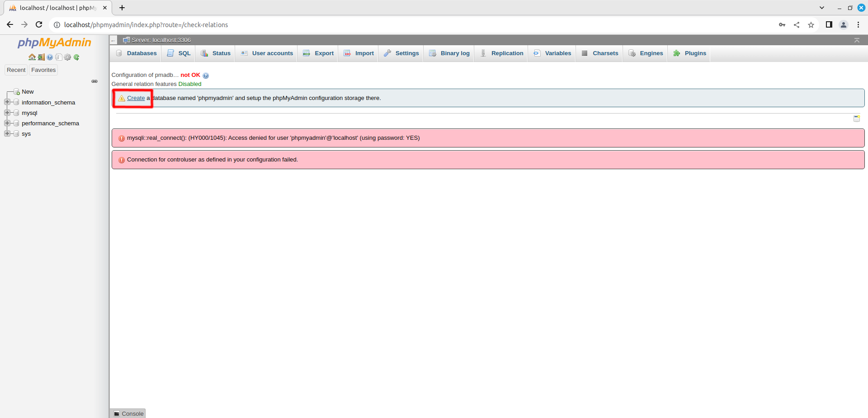The height and width of the screenshot is (418, 868).
Task: Toggle Chrome side panel icon
Action: [829, 25]
